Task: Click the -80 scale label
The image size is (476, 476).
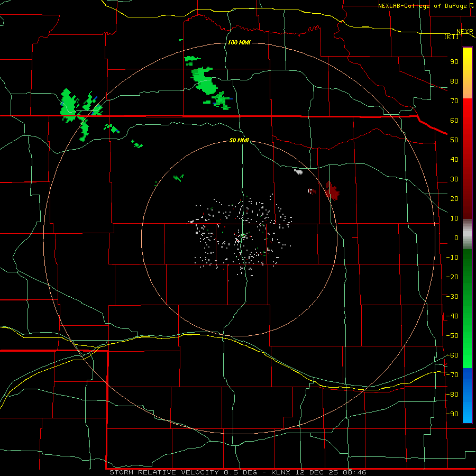Action: coord(452,395)
